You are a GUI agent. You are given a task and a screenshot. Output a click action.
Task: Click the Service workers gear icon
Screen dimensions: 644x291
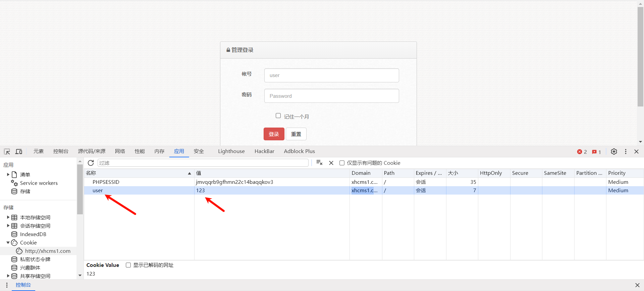point(14,183)
